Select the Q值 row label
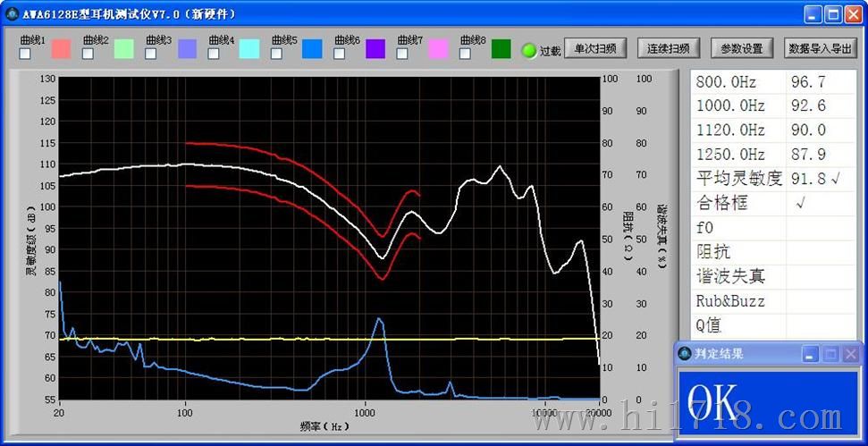868x446 pixels. pyautogui.click(x=709, y=325)
